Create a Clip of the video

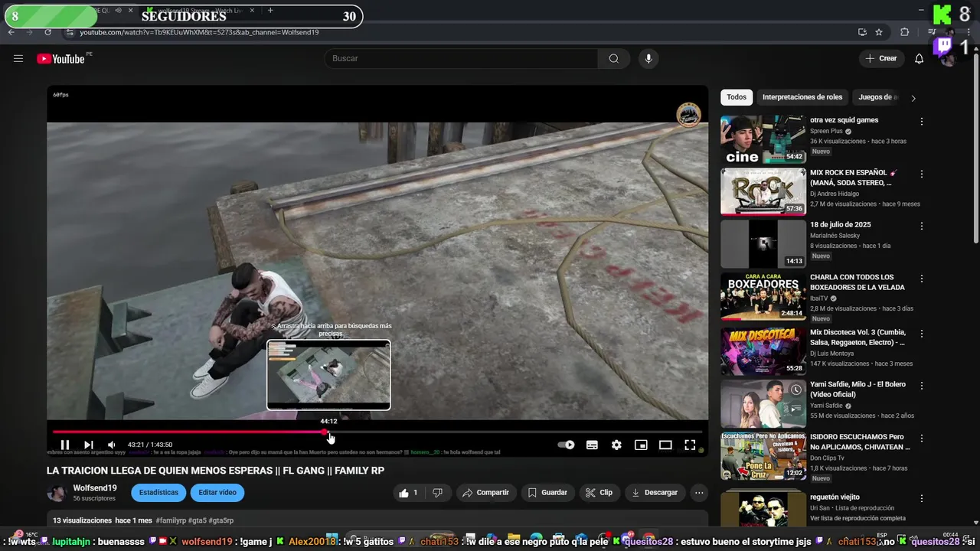[599, 493]
